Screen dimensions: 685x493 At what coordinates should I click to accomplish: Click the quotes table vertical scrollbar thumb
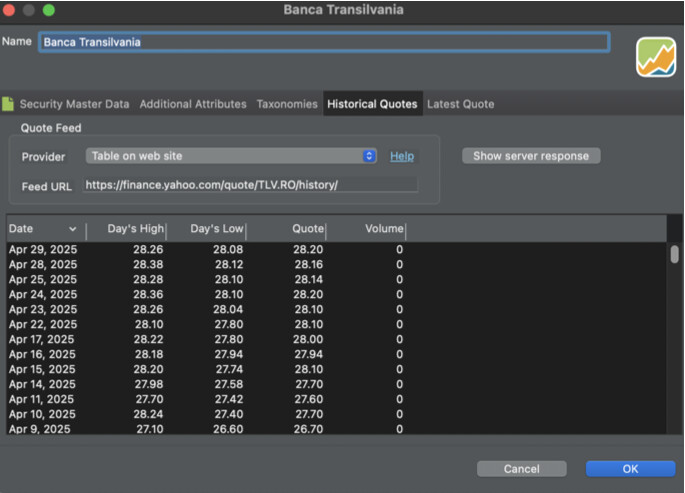tap(675, 254)
